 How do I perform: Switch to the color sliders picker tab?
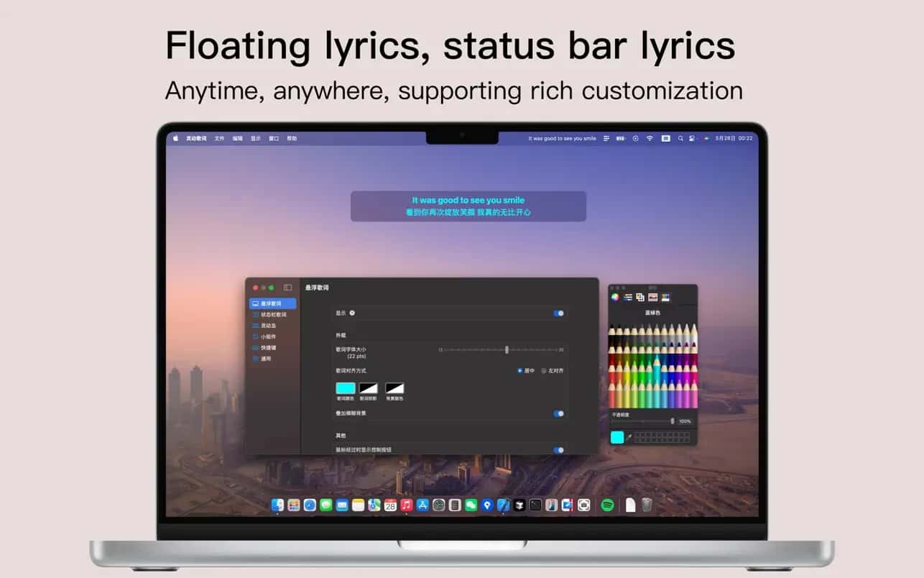628,297
